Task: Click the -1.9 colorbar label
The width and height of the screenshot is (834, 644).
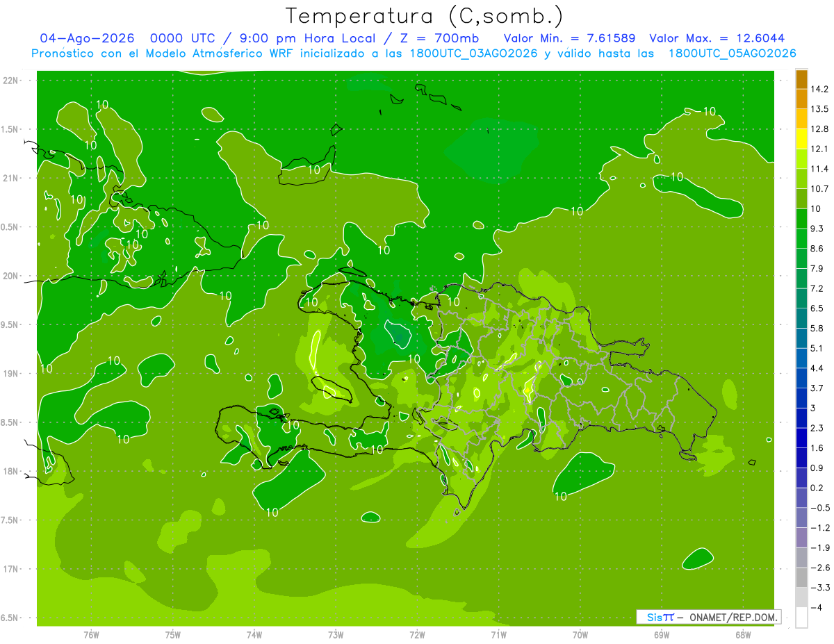Action: [x=819, y=548]
